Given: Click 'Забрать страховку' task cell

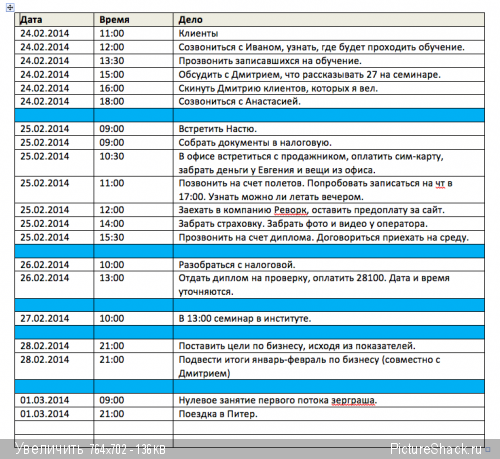Looking at the screenshot, I should click(329, 224).
